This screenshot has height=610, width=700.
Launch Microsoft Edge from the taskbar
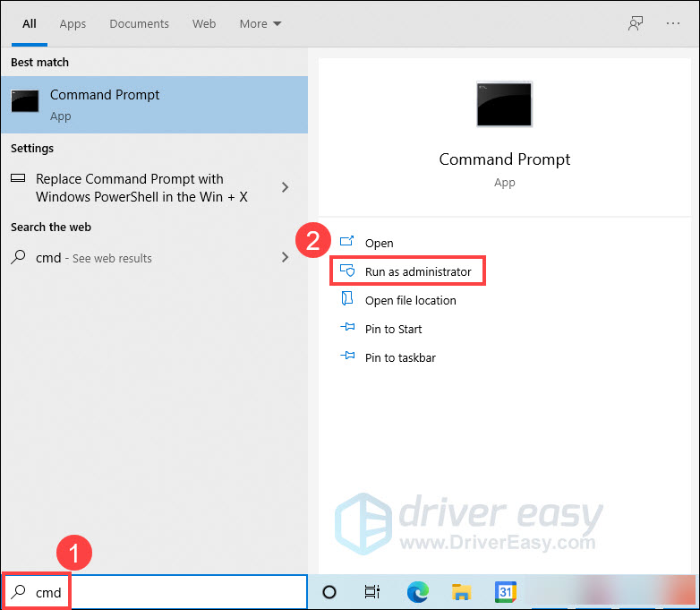417,592
